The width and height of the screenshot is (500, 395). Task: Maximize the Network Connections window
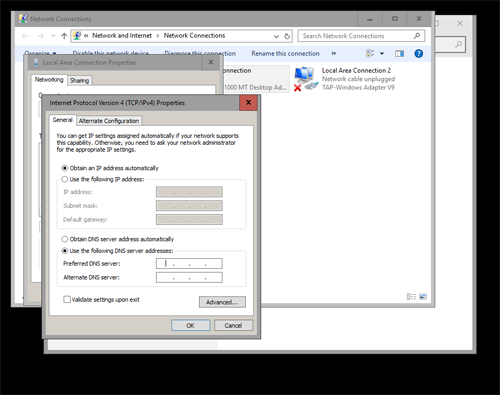[395, 19]
